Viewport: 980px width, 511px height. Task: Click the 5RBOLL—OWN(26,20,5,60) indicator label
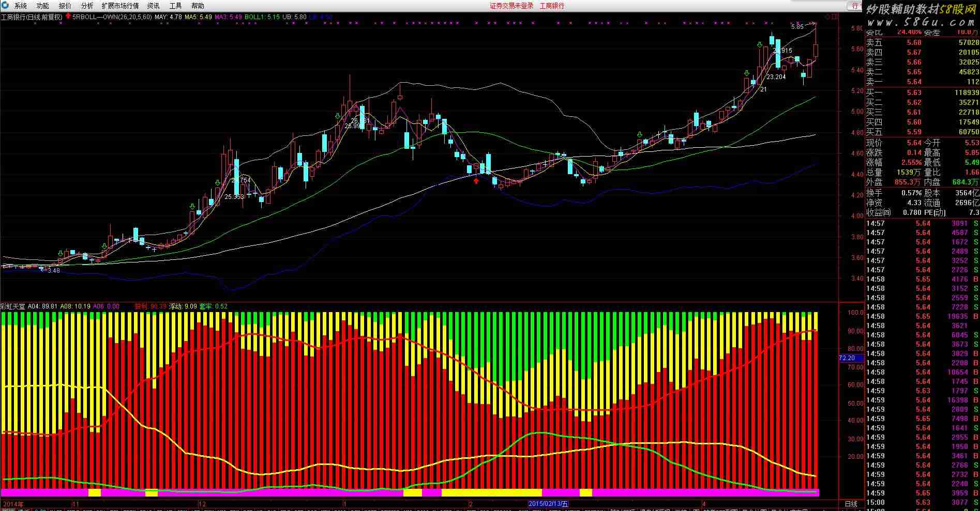pos(112,17)
